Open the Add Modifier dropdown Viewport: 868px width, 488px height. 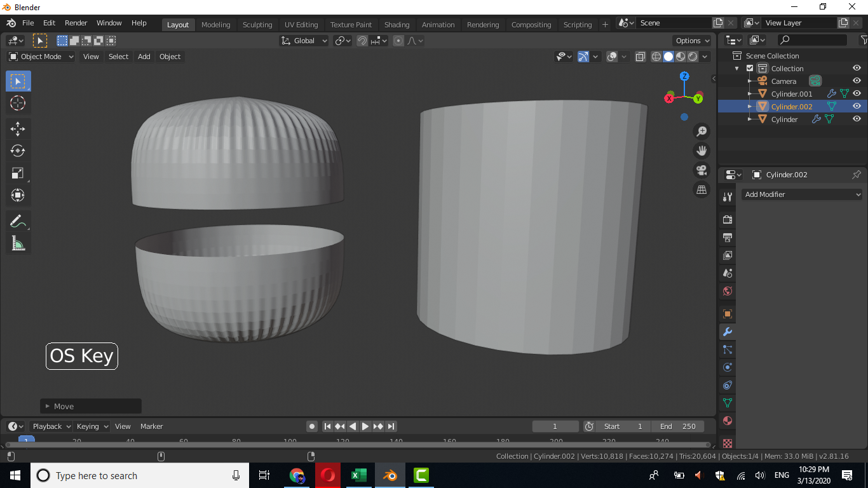(x=802, y=194)
